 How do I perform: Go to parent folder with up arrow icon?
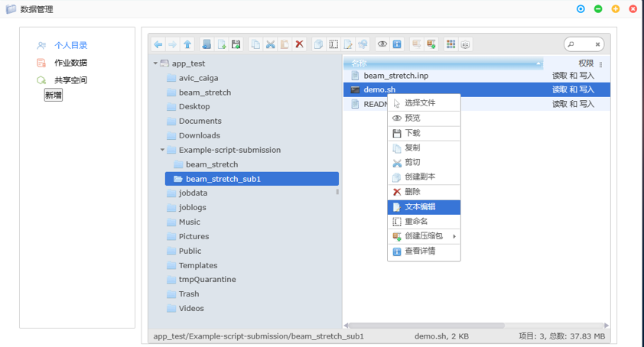(x=187, y=44)
